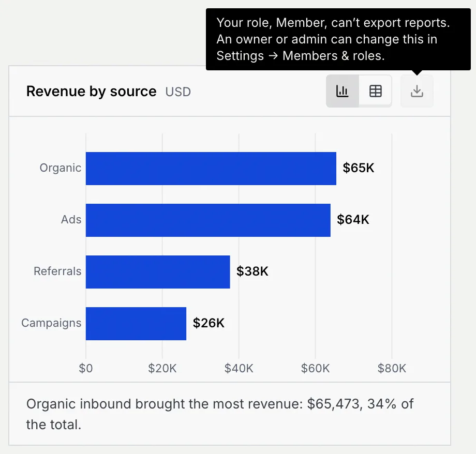Click the export permission tooltip message
The height and width of the screenshot is (454, 476).
click(338, 39)
